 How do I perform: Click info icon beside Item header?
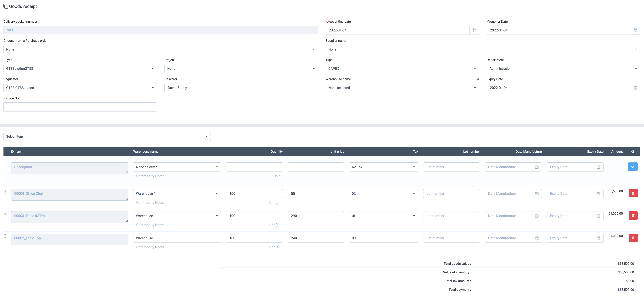coord(12,151)
